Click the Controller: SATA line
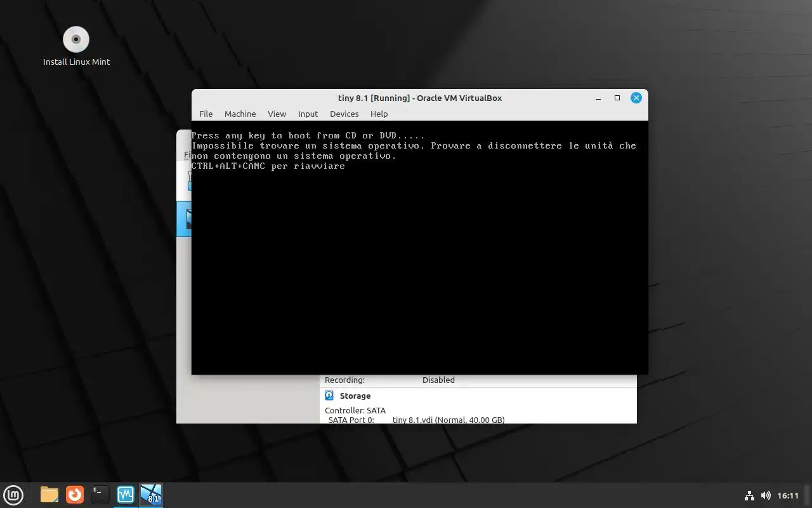This screenshot has width=812, height=508. click(x=355, y=410)
